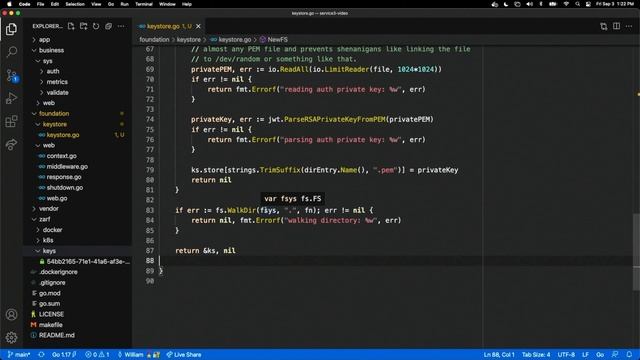Click Go language mode in status bar
640x360 pixels.
tap(600, 355)
